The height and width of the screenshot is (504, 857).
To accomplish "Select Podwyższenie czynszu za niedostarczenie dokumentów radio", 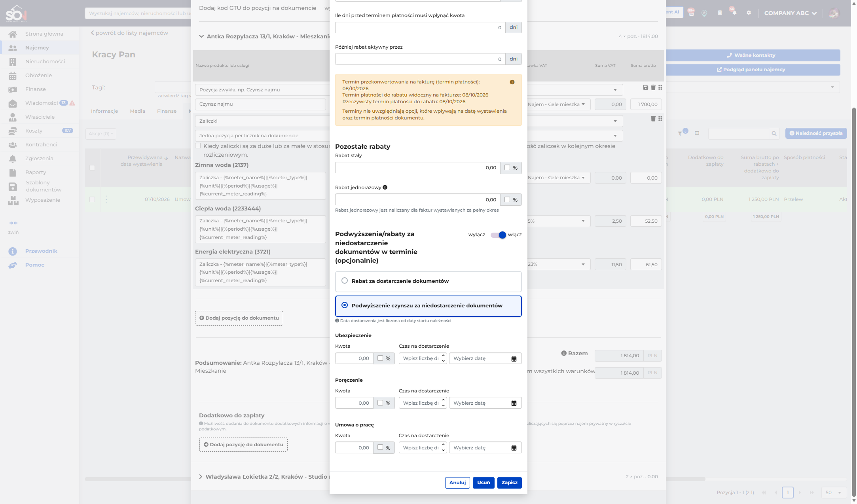I will coord(345,305).
